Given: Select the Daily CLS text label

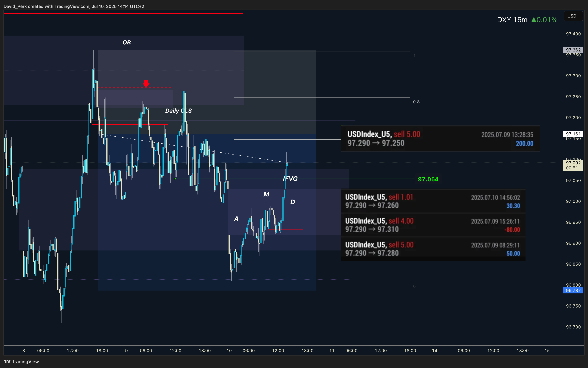Looking at the screenshot, I should [x=178, y=111].
